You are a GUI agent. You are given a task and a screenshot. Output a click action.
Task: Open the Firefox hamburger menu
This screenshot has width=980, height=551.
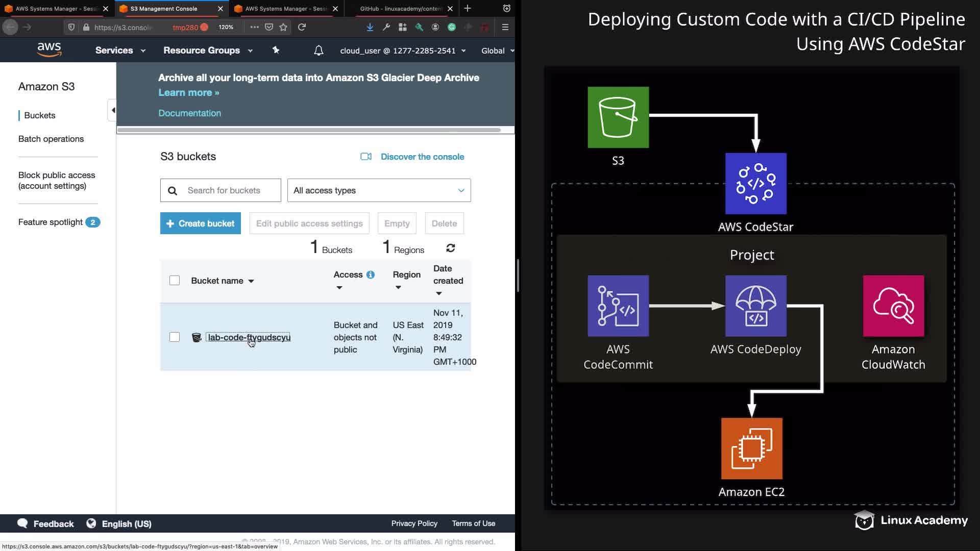click(505, 27)
